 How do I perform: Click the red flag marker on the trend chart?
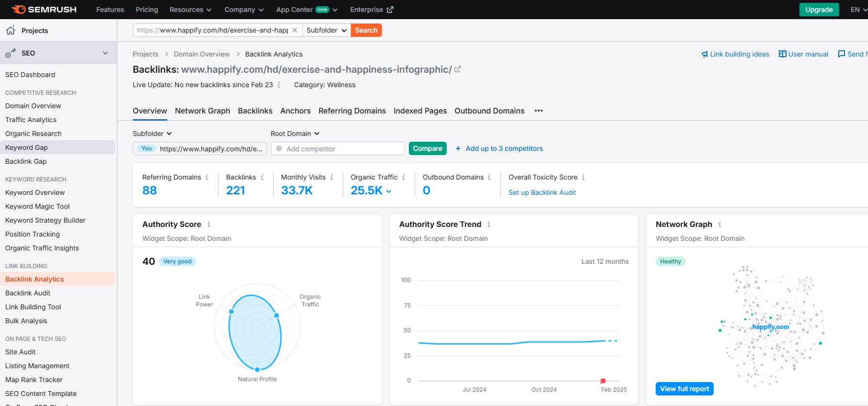pyautogui.click(x=603, y=381)
